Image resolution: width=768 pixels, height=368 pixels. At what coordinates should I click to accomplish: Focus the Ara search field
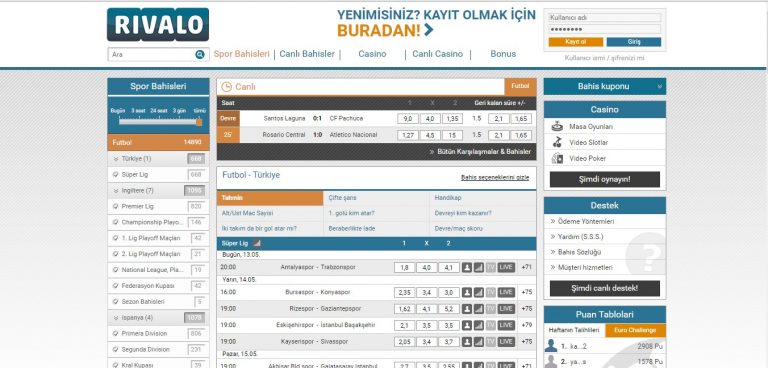[151, 54]
